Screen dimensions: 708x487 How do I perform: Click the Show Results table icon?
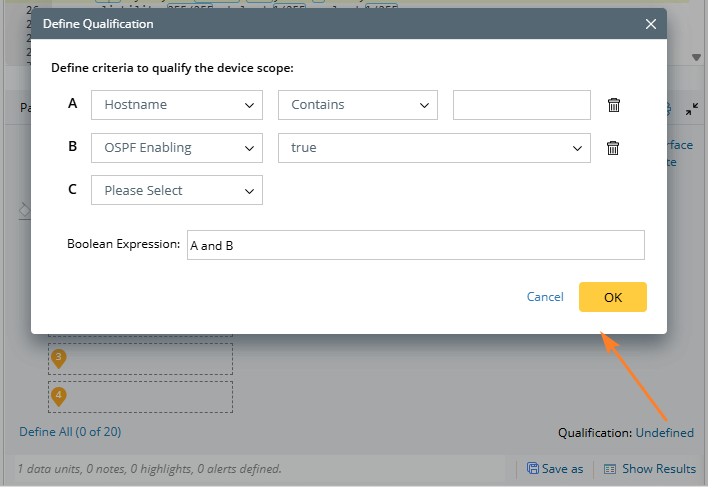point(609,468)
